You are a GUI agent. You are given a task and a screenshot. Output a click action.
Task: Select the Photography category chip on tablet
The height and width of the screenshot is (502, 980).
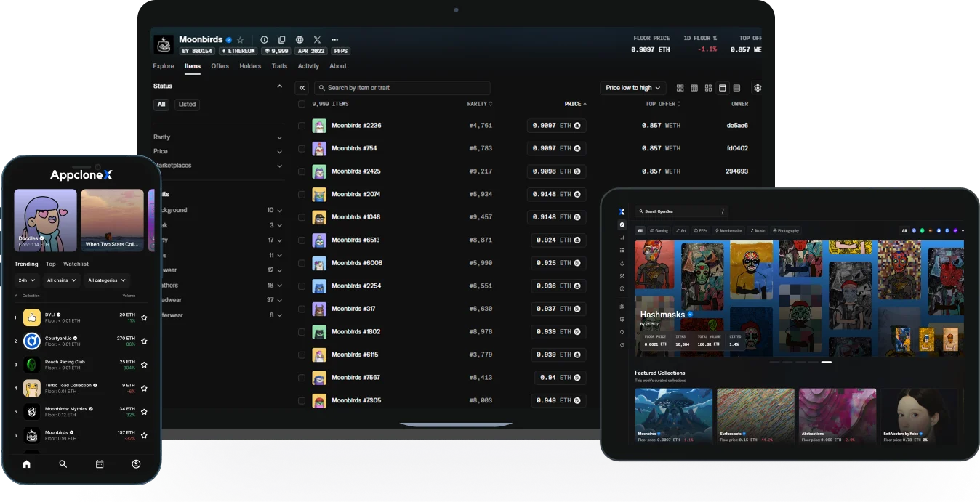[786, 230]
